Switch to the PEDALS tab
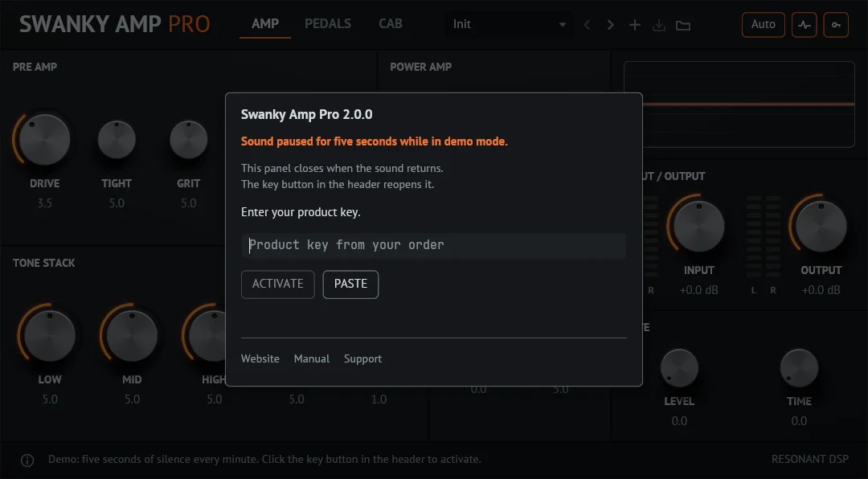Screen dimensions: 868x479 pos(328,24)
